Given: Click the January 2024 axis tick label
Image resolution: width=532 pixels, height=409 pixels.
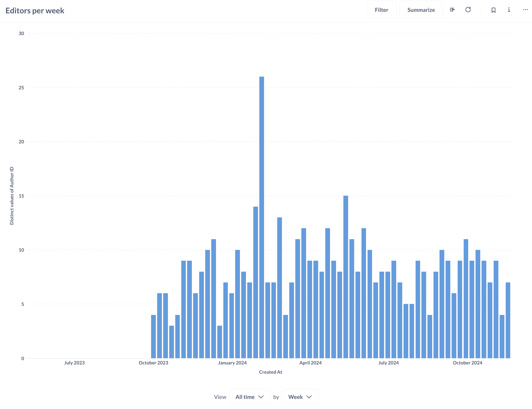Looking at the screenshot, I should click(232, 363).
